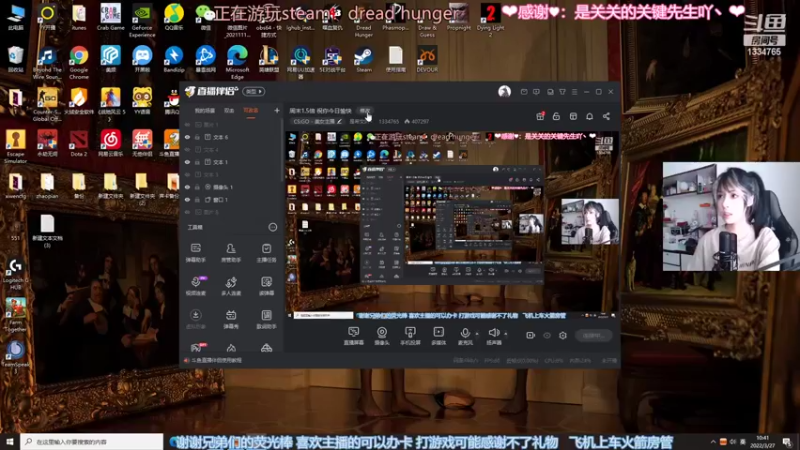
Task: Select the 窗口 1 source row
Action: (x=231, y=199)
